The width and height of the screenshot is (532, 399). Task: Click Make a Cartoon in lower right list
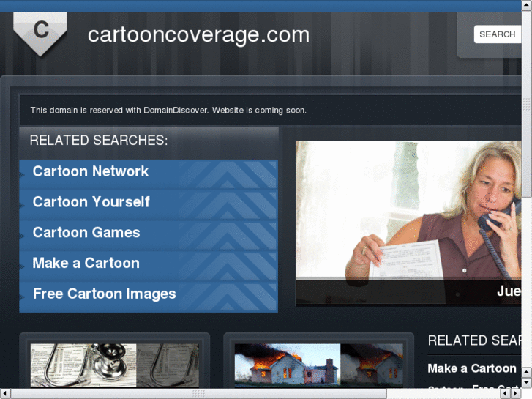point(472,368)
